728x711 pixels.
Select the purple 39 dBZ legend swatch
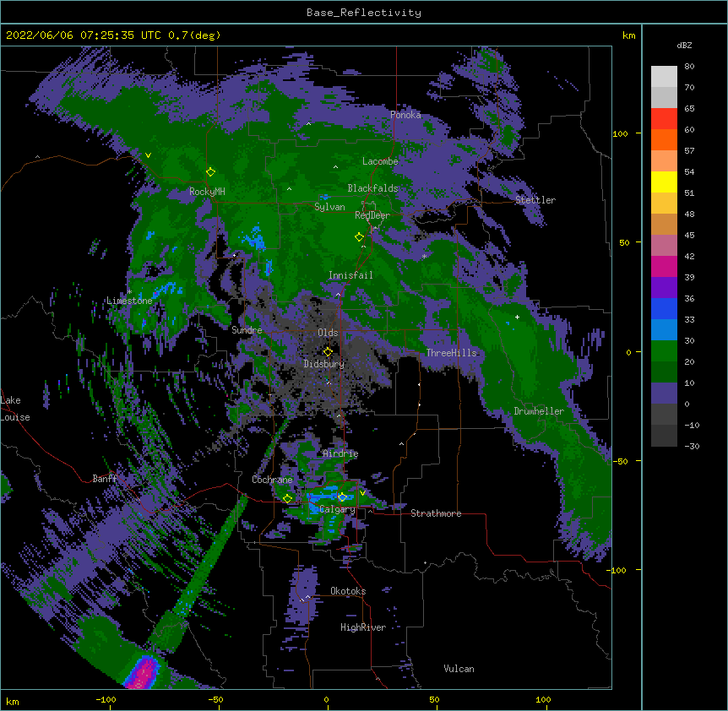pyautogui.click(x=664, y=287)
